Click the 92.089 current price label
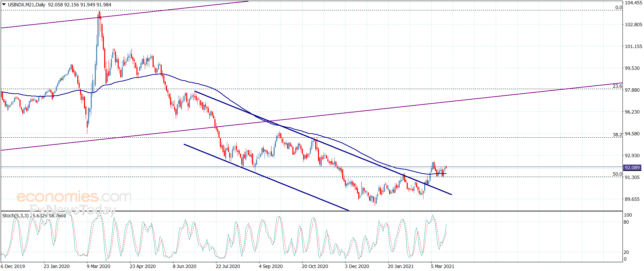This screenshot has height=271, width=644. click(632, 168)
